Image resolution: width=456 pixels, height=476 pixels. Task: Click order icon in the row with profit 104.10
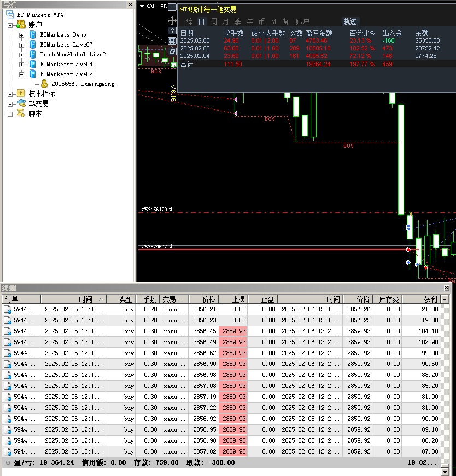(x=8, y=331)
